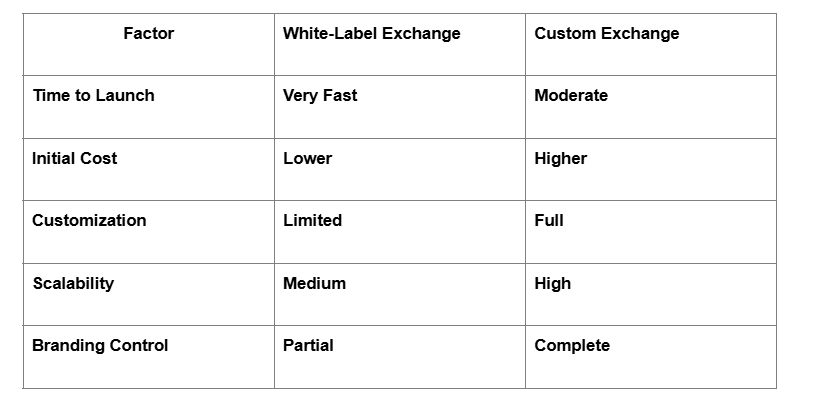Select the White-Label Exchange column header
The image size is (813, 407).
[371, 34]
